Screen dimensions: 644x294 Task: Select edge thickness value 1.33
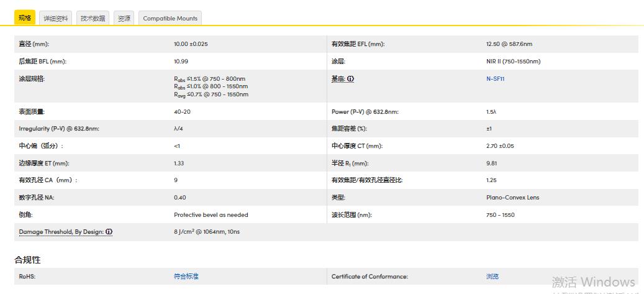pos(179,163)
